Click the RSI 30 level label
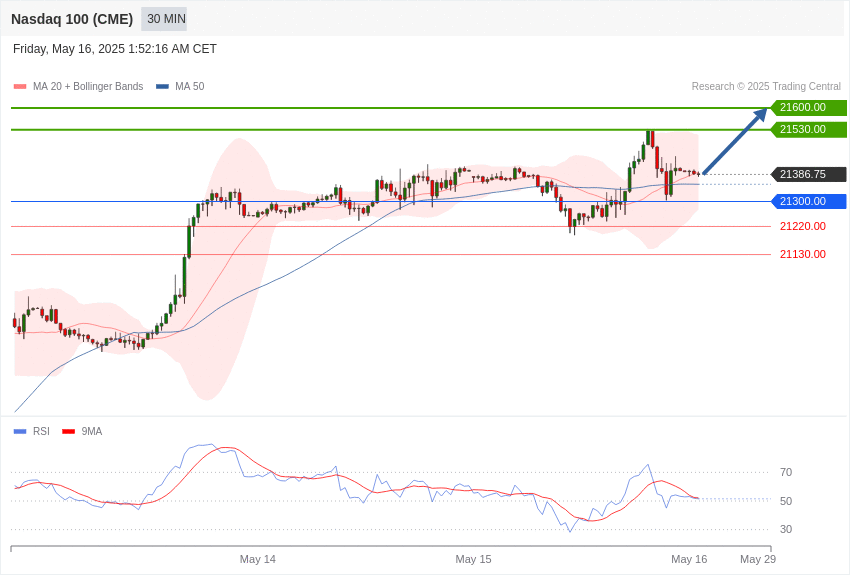 [786, 529]
